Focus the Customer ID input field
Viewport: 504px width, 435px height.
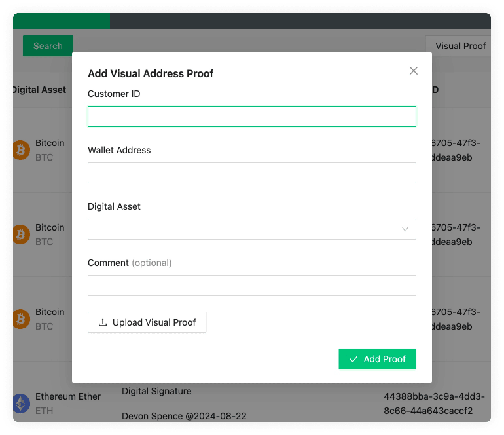pyautogui.click(x=252, y=117)
